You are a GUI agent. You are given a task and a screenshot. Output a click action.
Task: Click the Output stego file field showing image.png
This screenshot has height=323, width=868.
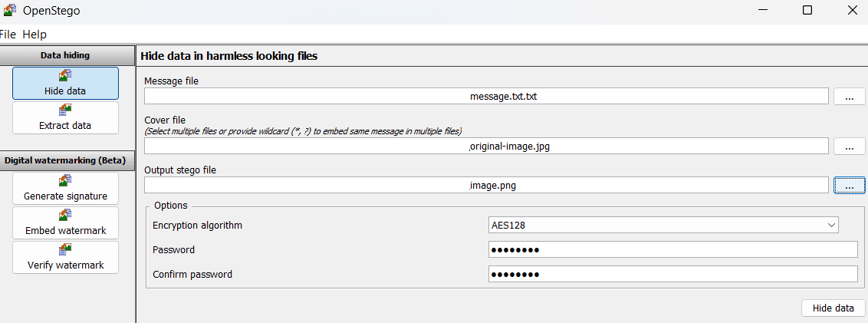pyautogui.click(x=487, y=186)
